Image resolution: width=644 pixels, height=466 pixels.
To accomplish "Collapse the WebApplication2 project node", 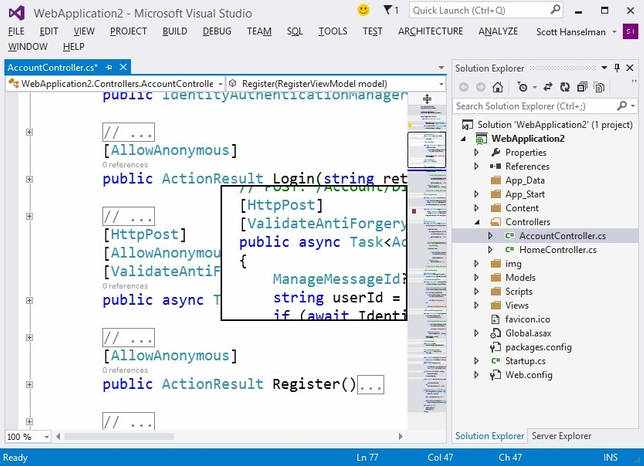I will (464, 139).
